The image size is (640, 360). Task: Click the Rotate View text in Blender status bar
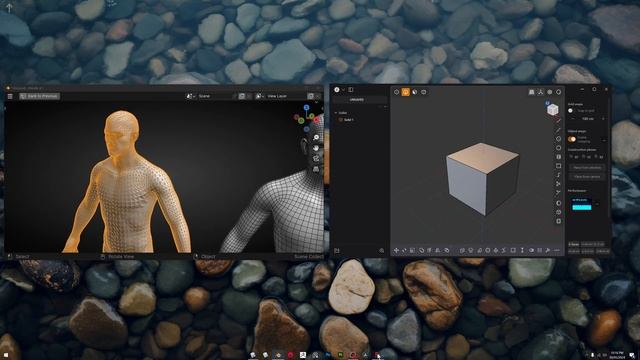[121, 257]
